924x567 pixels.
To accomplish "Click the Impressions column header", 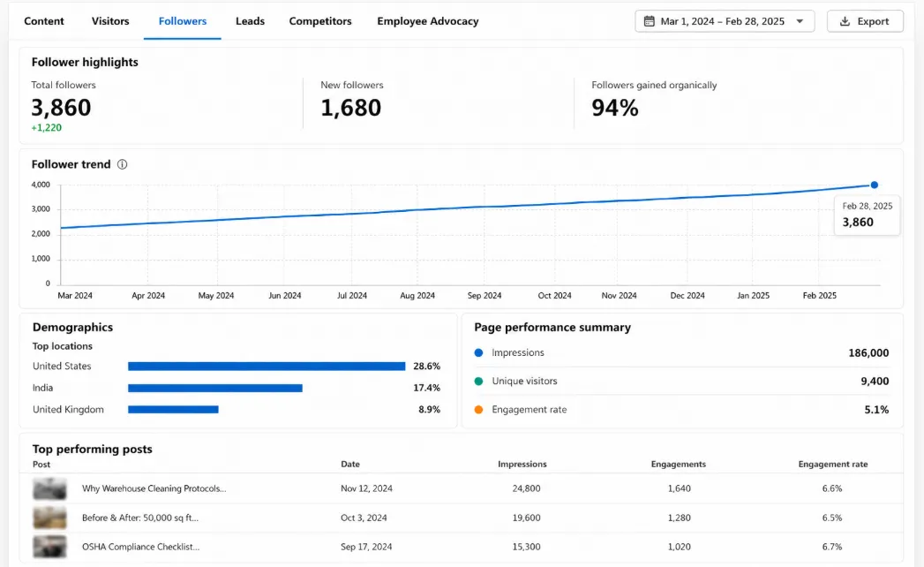I will [522, 465].
